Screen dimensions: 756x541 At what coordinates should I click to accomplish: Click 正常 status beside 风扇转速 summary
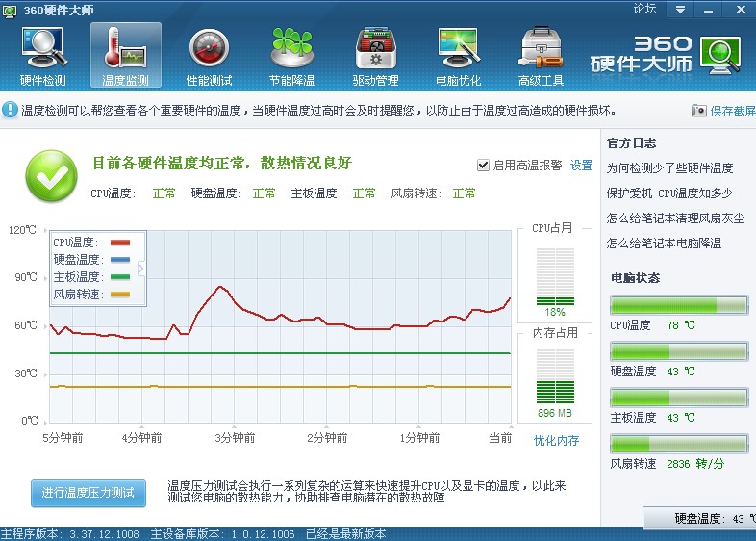click(464, 193)
